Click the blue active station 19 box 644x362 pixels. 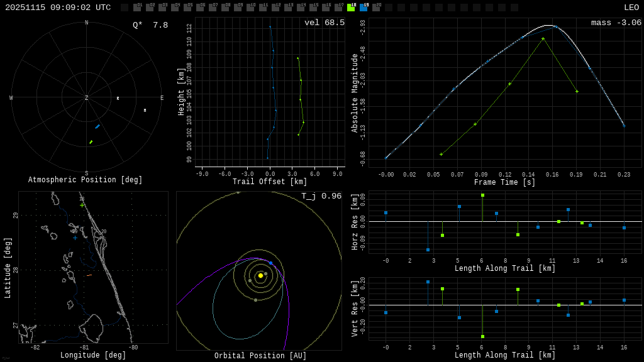pyautogui.click(x=364, y=7)
